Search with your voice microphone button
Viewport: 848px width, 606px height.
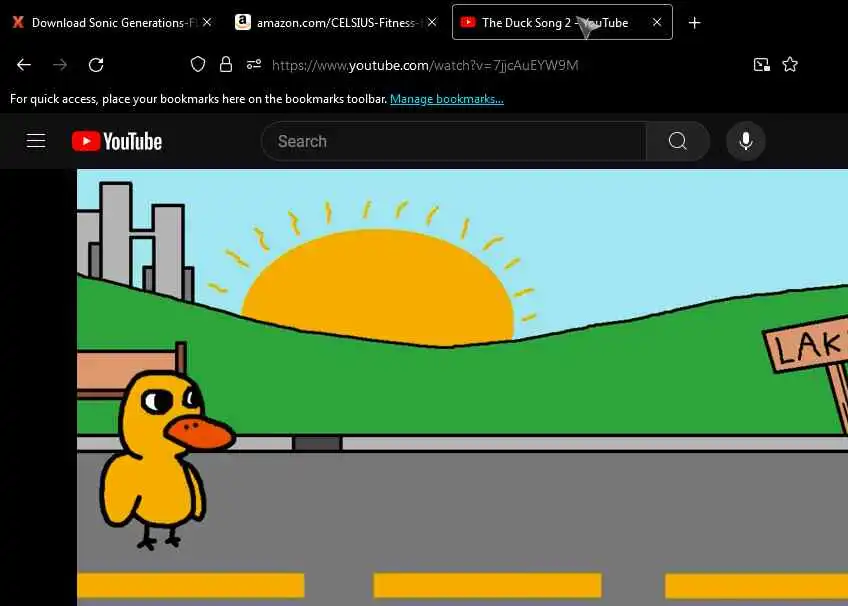(x=746, y=141)
